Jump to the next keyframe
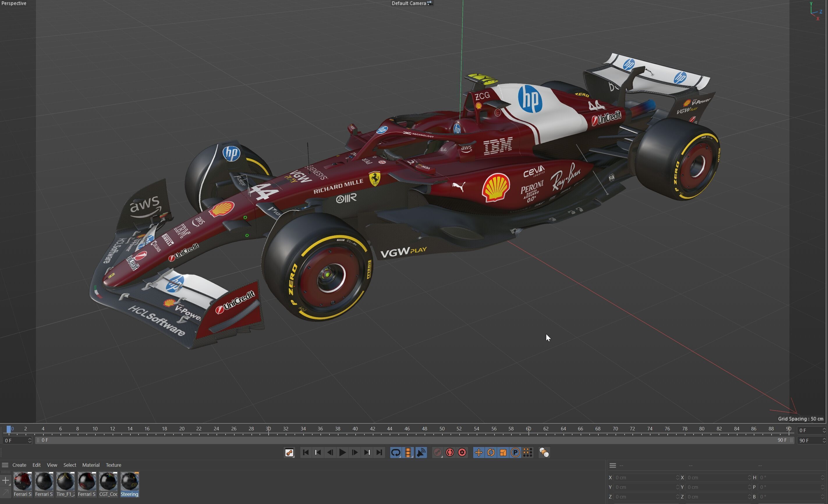This screenshot has height=504, width=828. tap(367, 452)
